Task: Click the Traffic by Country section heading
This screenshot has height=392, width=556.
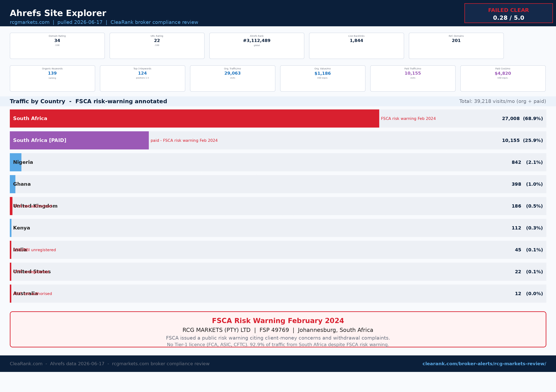Action: [x=88, y=101]
